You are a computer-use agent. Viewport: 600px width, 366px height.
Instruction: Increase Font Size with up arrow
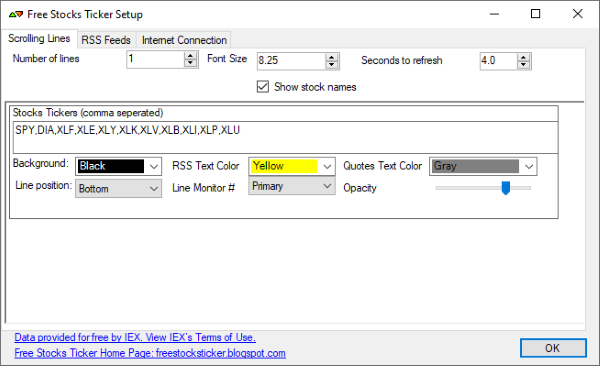coord(331,57)
